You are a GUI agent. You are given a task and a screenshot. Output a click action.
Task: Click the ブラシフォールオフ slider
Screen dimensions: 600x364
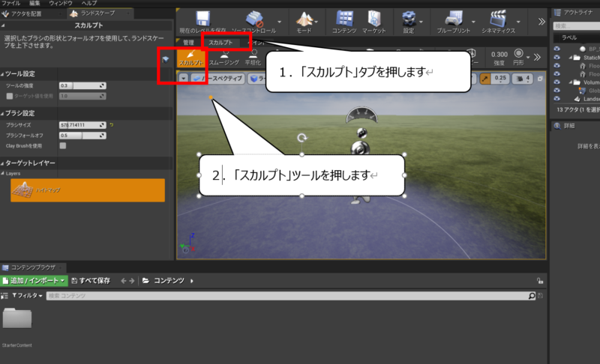pos(82,136)
